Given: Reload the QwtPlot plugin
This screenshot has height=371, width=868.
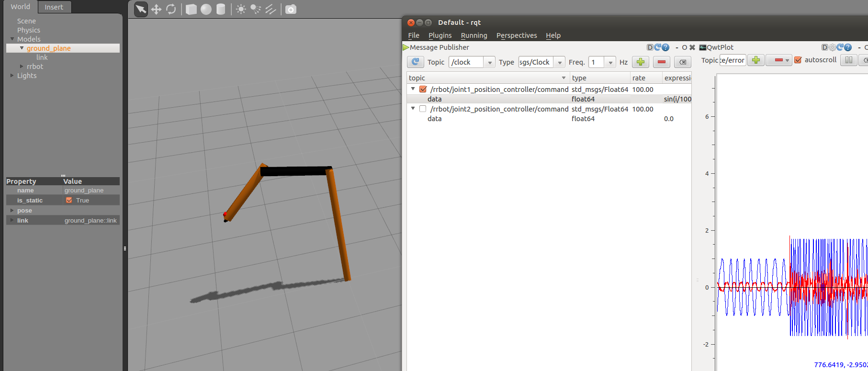Looking at the screenshot, I should 840,47.
